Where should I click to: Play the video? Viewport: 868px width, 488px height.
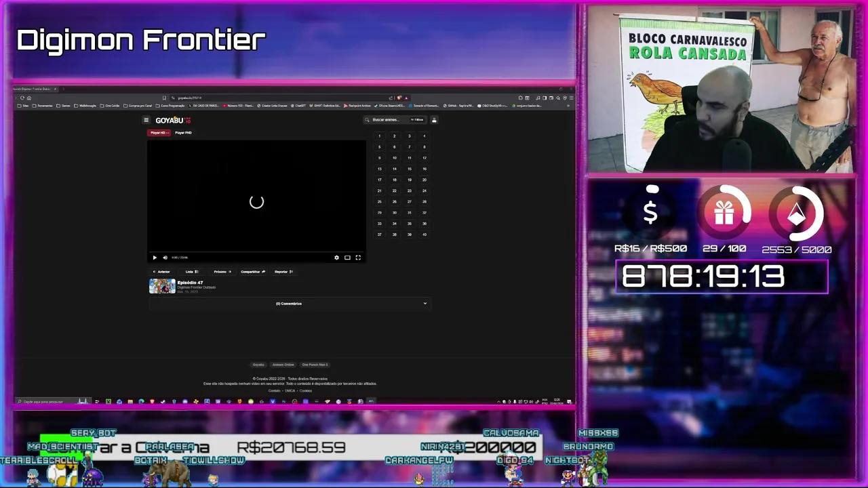[155, 258]
